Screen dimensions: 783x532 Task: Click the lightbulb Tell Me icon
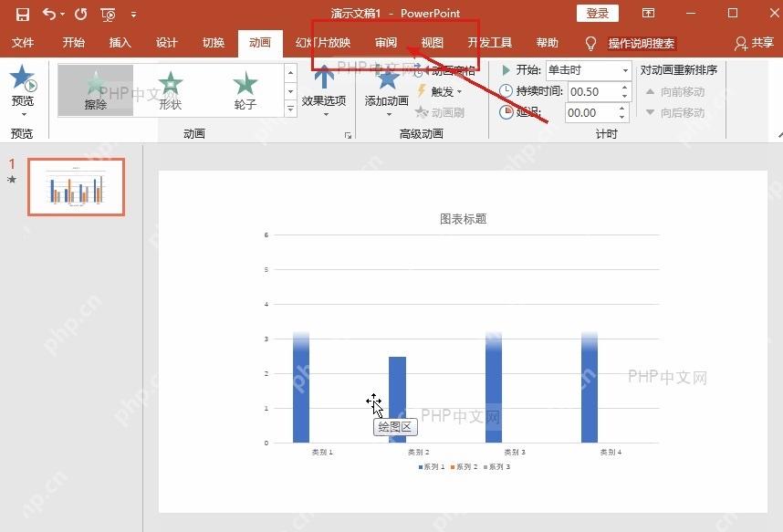[590, 44]
